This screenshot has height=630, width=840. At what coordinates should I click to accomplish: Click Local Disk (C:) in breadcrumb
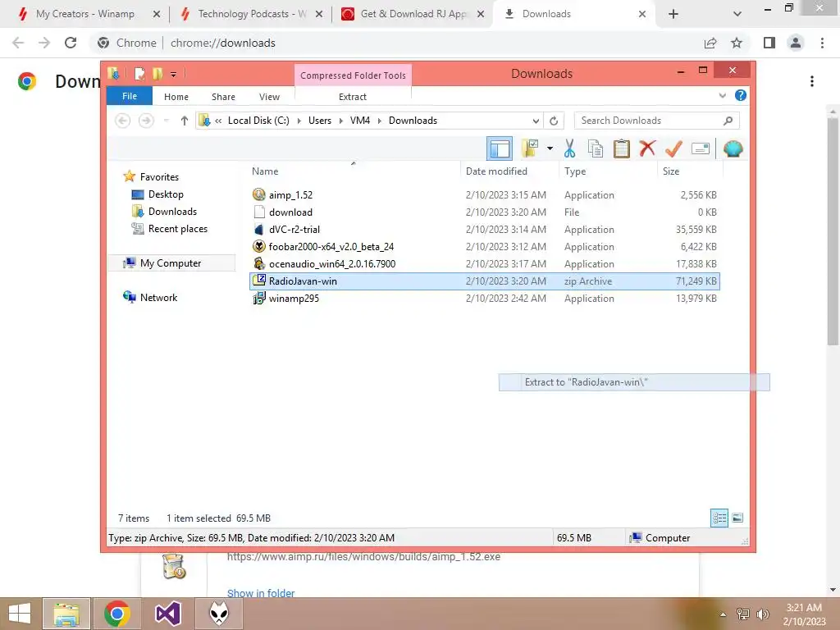click(258, 121)
